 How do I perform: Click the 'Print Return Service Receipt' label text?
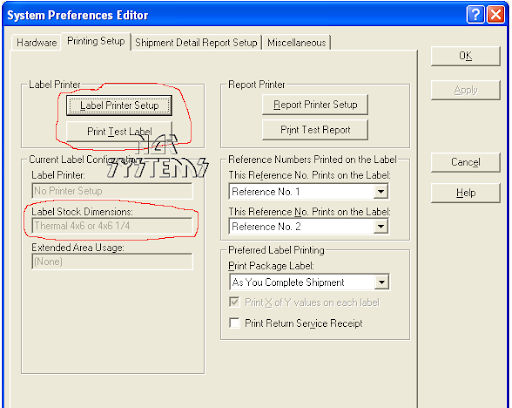pos(303,323)
